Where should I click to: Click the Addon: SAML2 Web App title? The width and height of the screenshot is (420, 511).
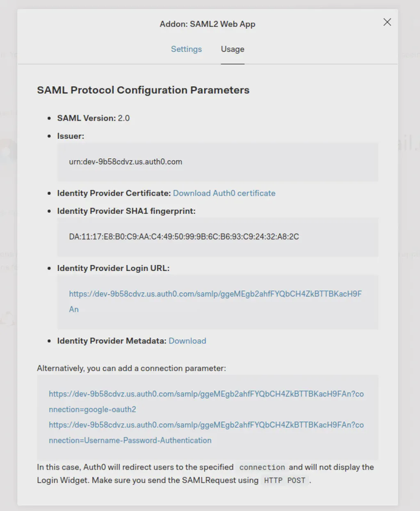[x=207, y=24]
